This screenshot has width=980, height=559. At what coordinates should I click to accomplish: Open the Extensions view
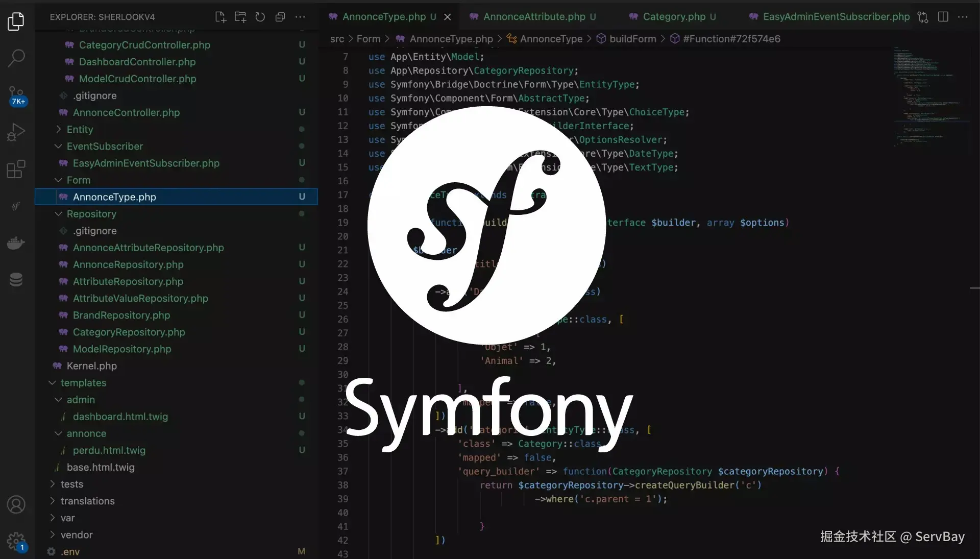(x=16, y=169)
